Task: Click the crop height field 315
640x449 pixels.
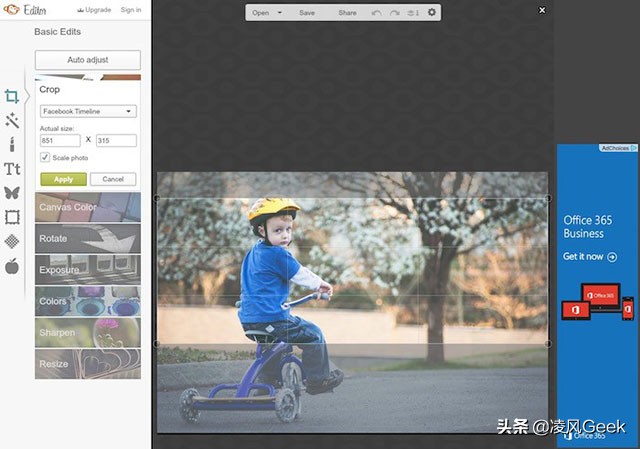Action: [x=116, y=140]
